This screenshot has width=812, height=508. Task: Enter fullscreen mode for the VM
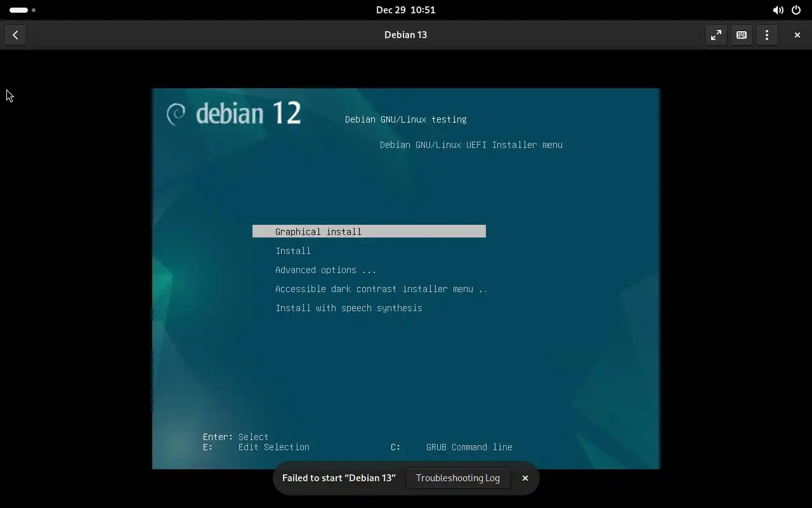tap(716, 35)
